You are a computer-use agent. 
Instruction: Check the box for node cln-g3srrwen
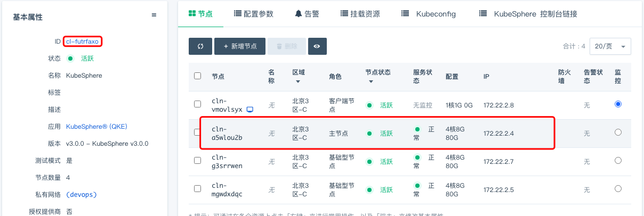(x=198, y=161)
